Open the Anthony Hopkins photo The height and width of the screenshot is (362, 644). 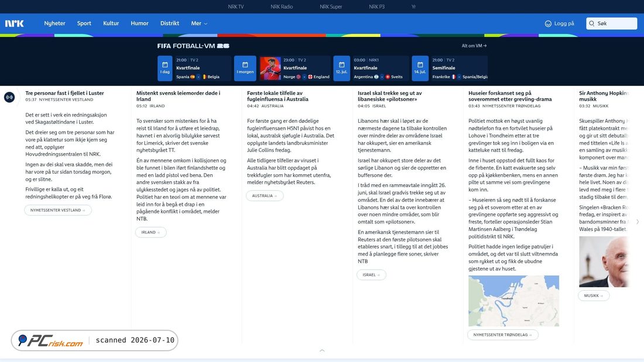point(604,262)
